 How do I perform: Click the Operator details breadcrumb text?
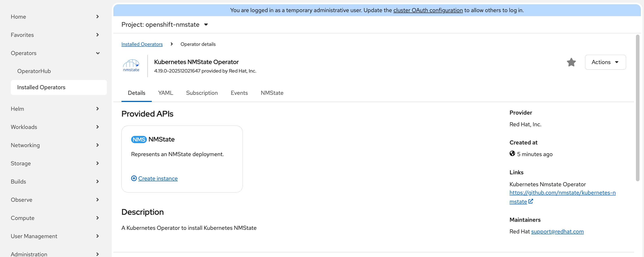(198, 44)
